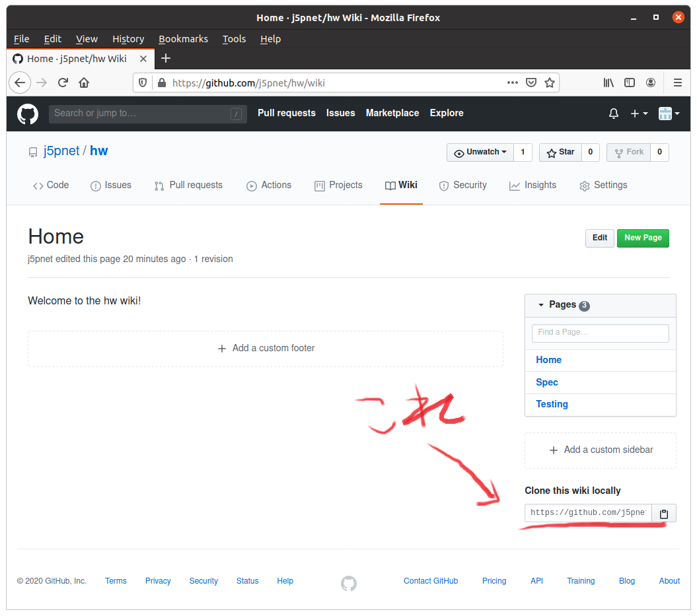Click the stargazers count 0
This screenshot has width=697, height=616.
pyautogui.click(x=591, y=153)
